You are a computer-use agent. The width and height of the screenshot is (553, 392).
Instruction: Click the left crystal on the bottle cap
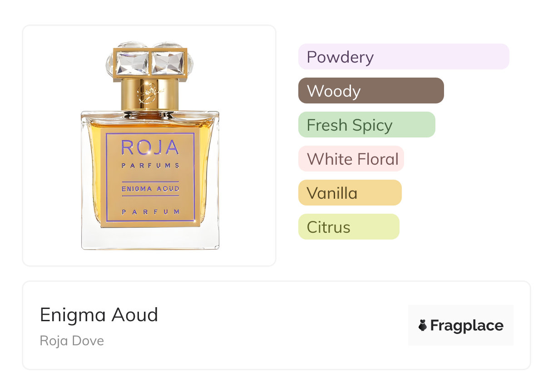point(133,63)
